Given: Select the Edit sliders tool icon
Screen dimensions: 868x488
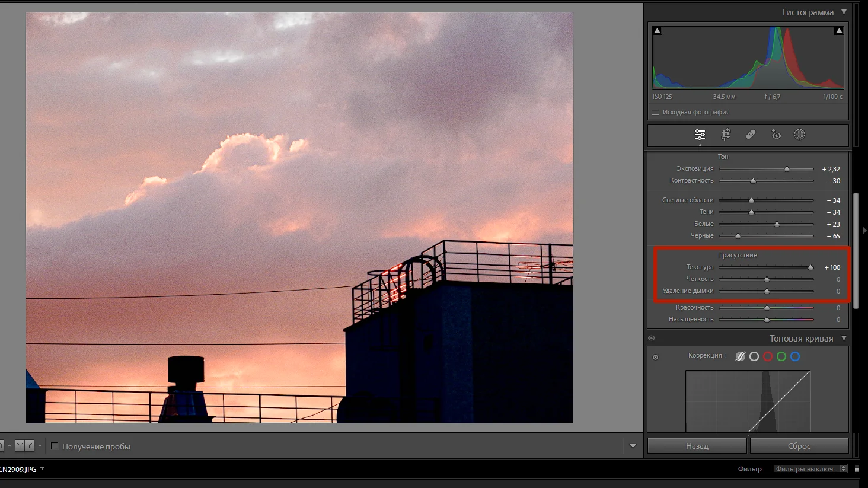Looking at the screenshot, I should click(x=700, y=135).
